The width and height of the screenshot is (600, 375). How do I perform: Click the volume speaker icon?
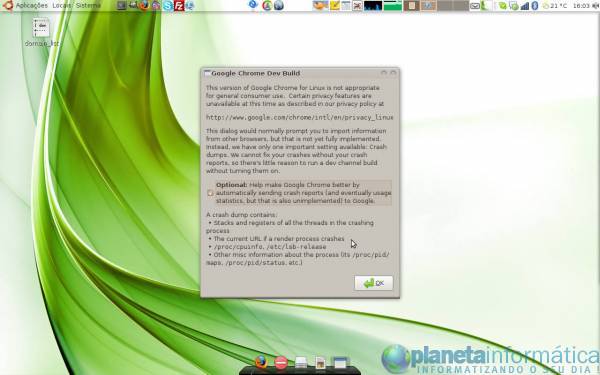[x=595, y=5]
